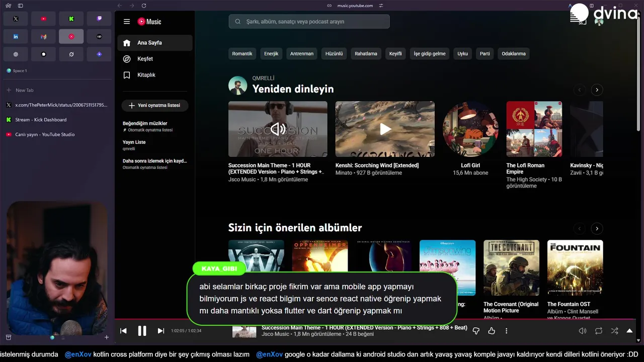Open the three-dot menu in the player bar
Image resolution: width=644 pixels, height=362 pixels.
coord(506,331)
